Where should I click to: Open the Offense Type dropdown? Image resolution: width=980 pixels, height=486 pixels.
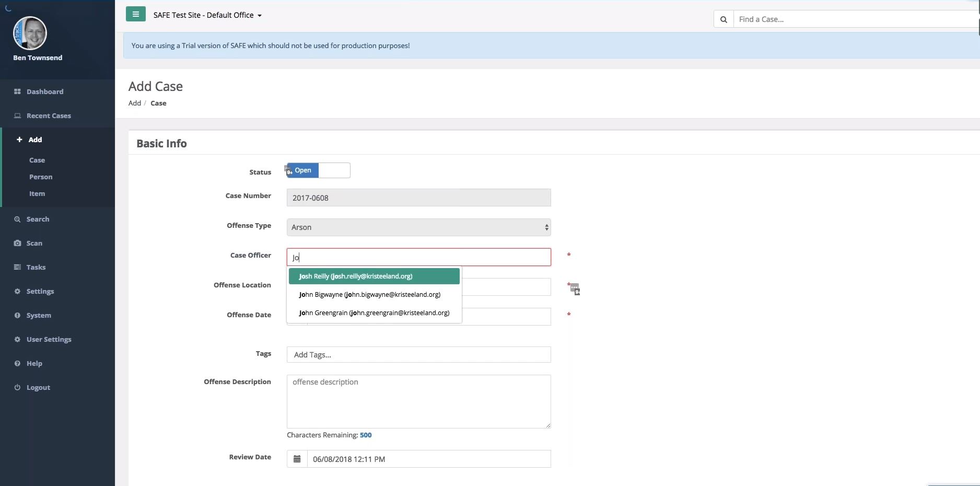click(419, 227)
